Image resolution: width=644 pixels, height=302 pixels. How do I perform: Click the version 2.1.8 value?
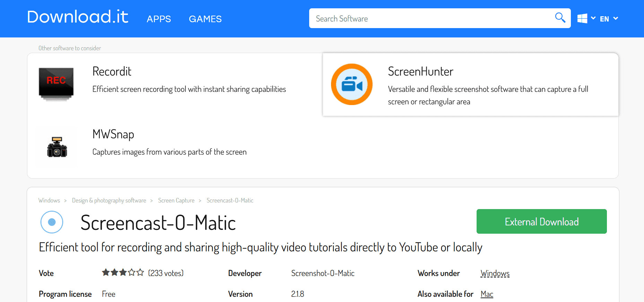[297, 294]
